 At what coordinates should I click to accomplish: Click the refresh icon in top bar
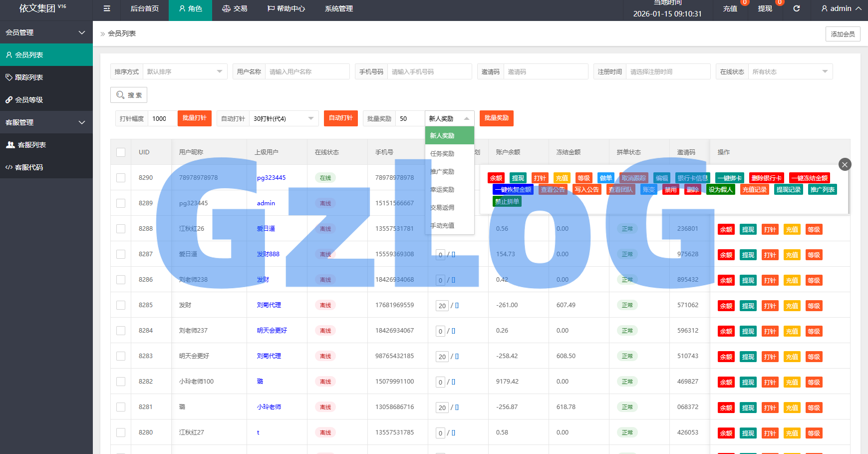(797, 8)
